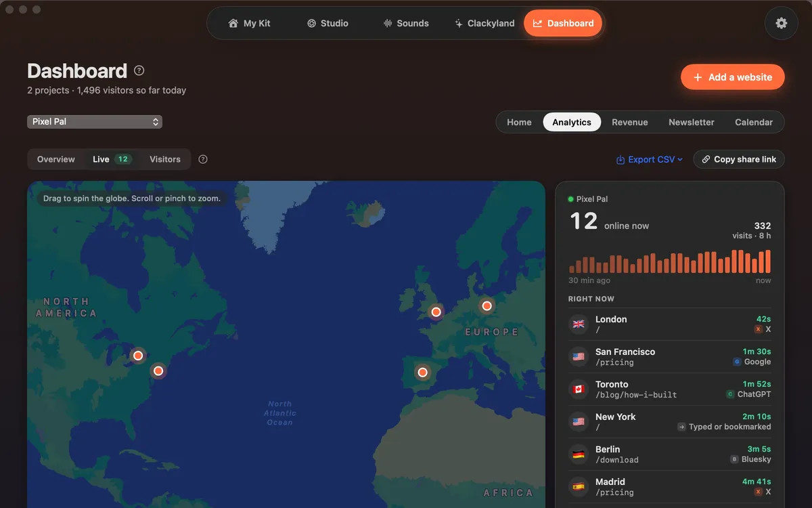Open settings with the gear icon
This screenshot has width=812, height=508.
tap(782, 23)
